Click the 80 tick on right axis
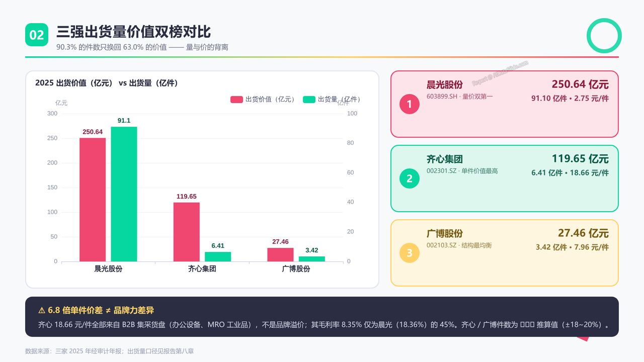The width and height of the screenshot is (644, 362). (x=351, y=143)
